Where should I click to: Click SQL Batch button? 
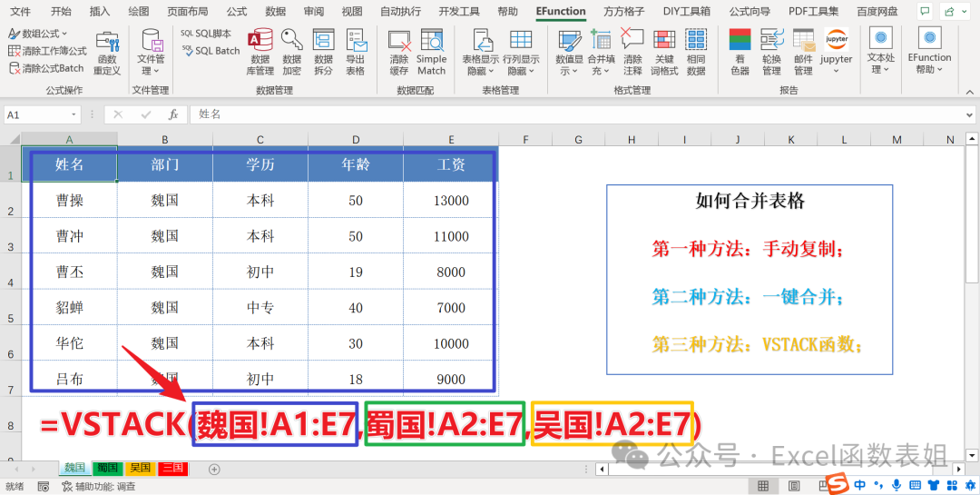pyautogui.click(x=211, y=51)
